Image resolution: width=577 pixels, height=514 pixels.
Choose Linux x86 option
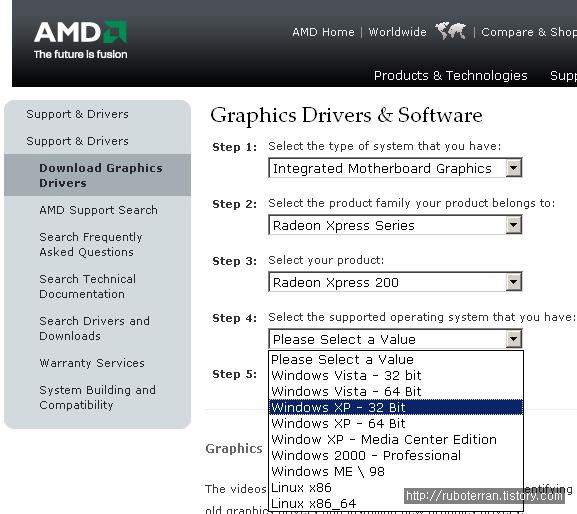pos(396,488)
